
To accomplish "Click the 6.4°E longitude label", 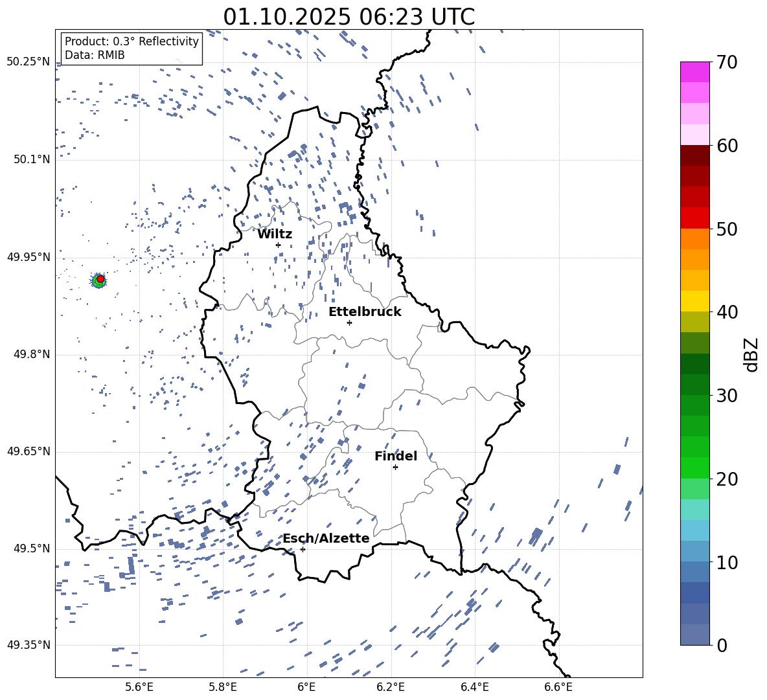I will point(474,687).
